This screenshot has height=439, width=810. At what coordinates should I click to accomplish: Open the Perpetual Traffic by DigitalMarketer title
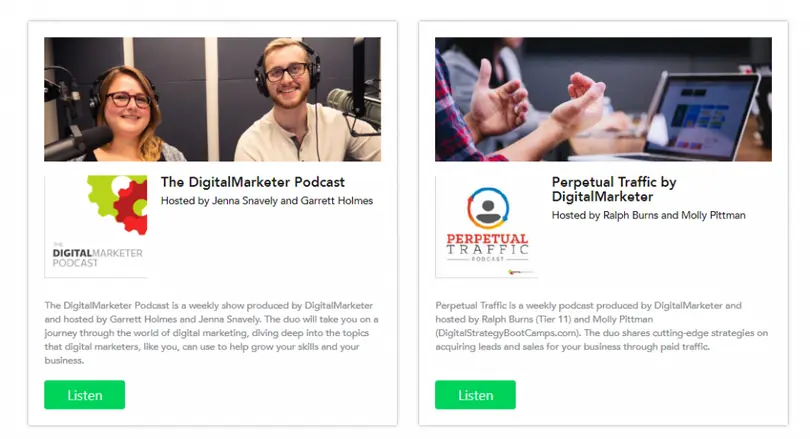[x=614, y=189]
